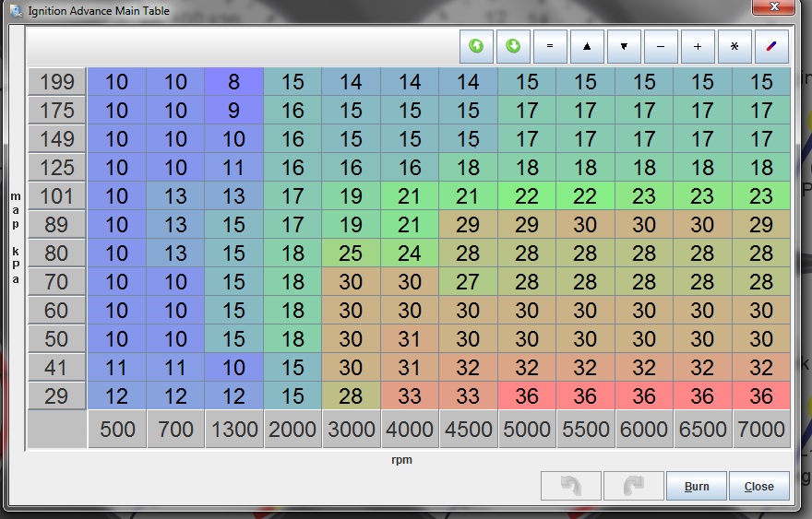Click the equals set-value toolbar button
The height and width of the screenshot is (519, 812).
click(x=550, y=47)
